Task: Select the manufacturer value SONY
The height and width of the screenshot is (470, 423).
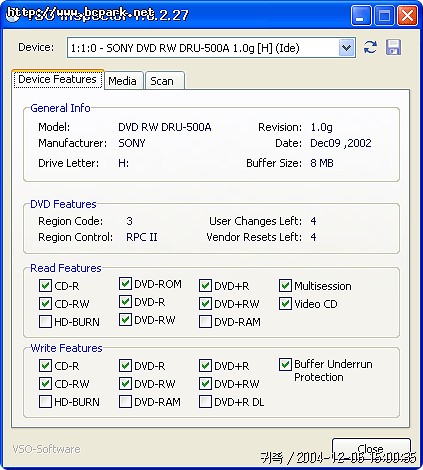Action: click(x=132, y=143)
